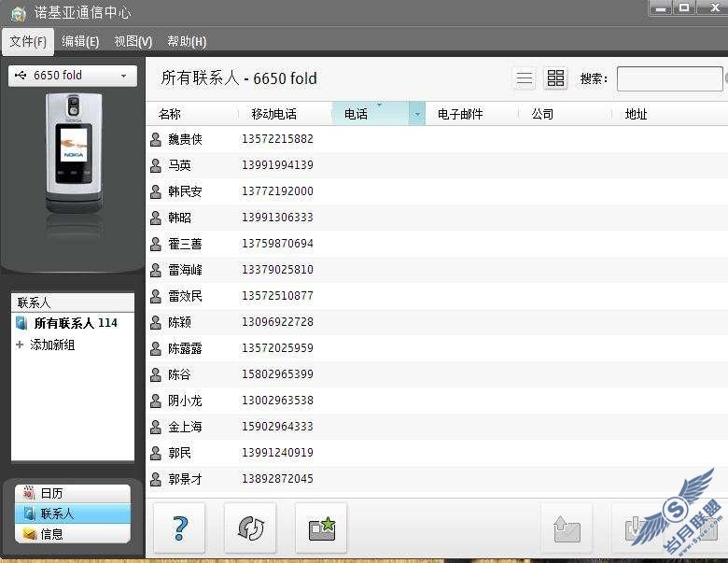Sort by 电话 column header
728x563 pixels.
tap(371, 114)
